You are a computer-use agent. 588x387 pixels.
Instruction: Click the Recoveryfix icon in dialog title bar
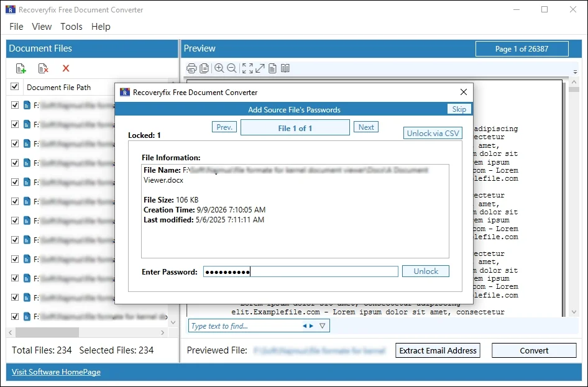tap(124, 92)
